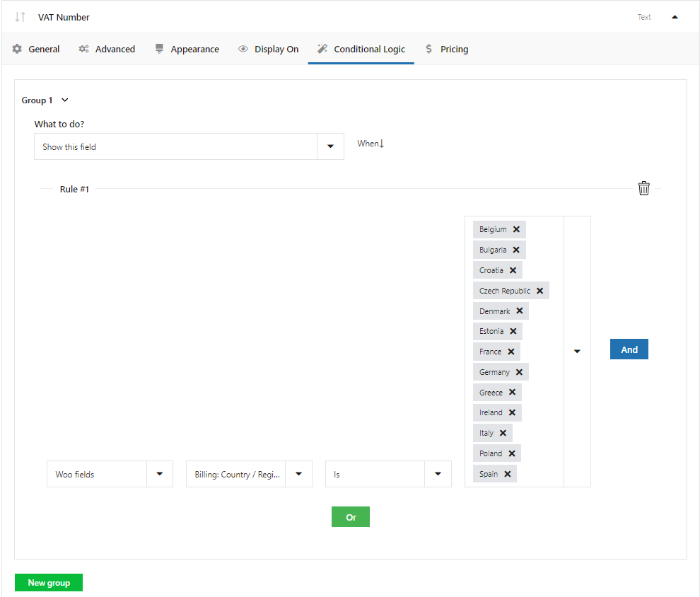Go to the Pricing tab

(x=446, y=49)
